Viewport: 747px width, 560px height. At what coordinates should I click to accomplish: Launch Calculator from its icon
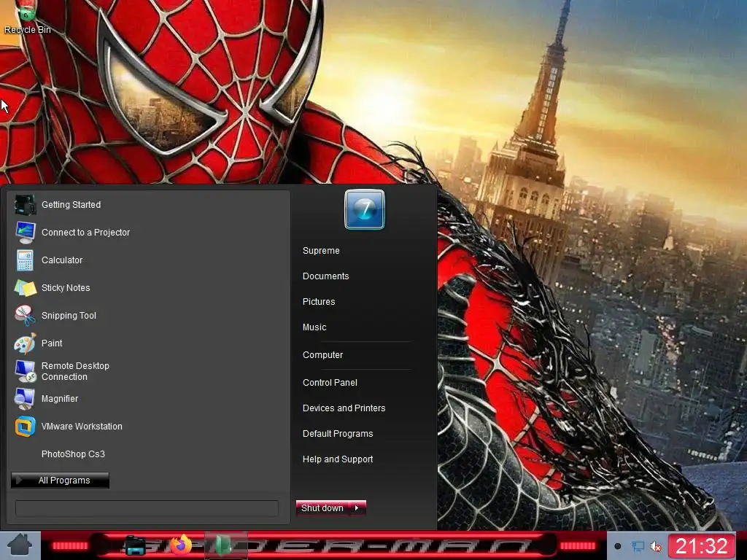coord(25,260)
